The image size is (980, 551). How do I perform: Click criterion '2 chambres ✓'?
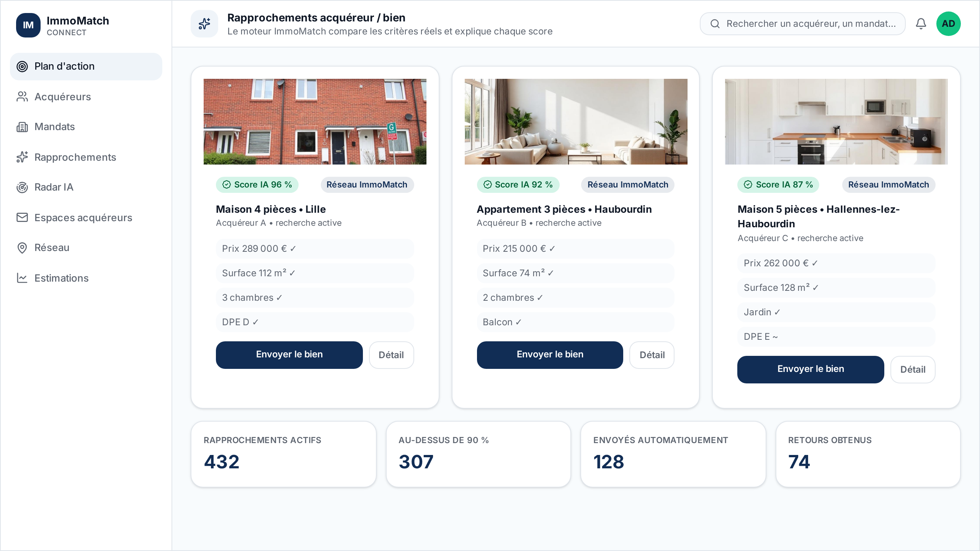(576, 298)
